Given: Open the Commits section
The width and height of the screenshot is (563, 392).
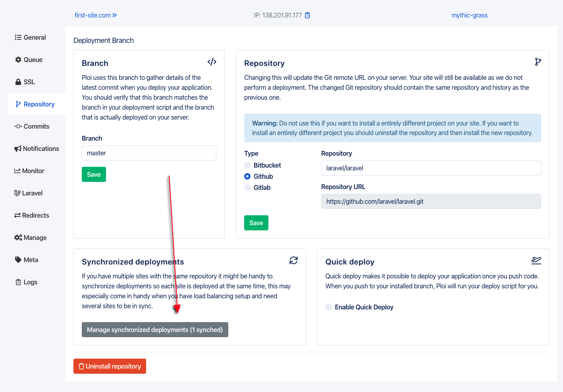Looking at the screenshot, I should tap(37, 126).
